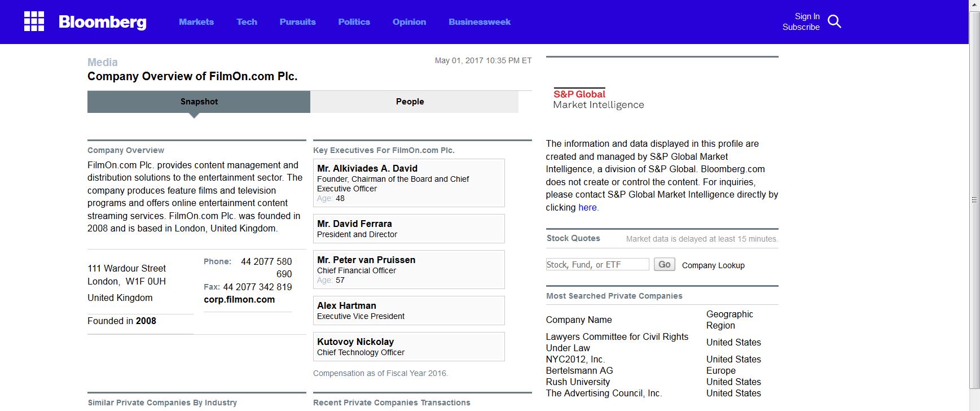The image size is (980, 411).
Task: Open Mr. Alkiviades A. David profile
Action: click(367, 168)
